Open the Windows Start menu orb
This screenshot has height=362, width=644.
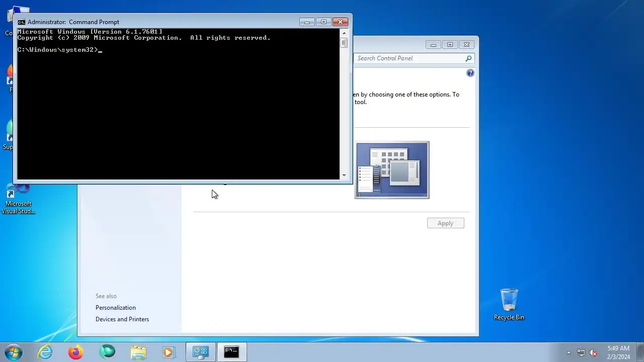[x=13, y=351]
